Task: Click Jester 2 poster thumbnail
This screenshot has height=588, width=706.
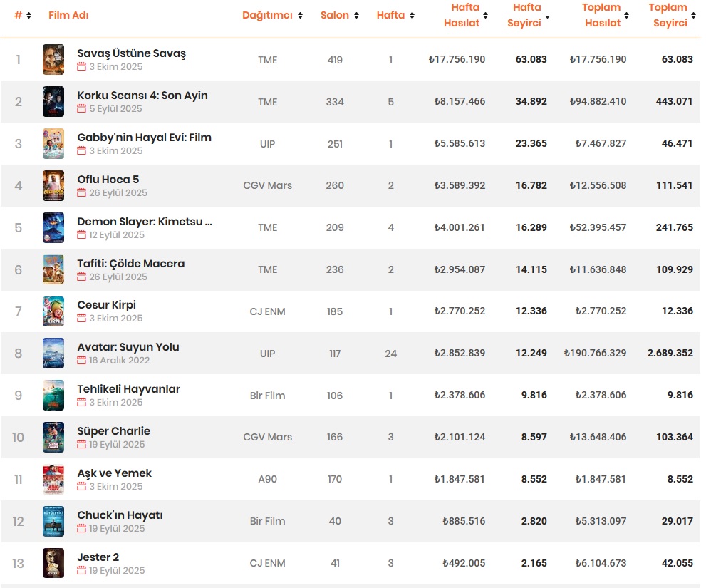Action: (x=53, y=563)
